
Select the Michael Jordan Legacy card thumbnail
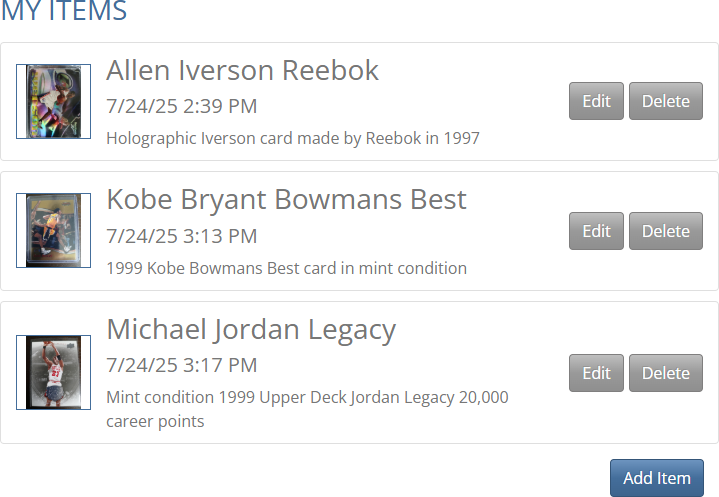(x=53, y=373)
